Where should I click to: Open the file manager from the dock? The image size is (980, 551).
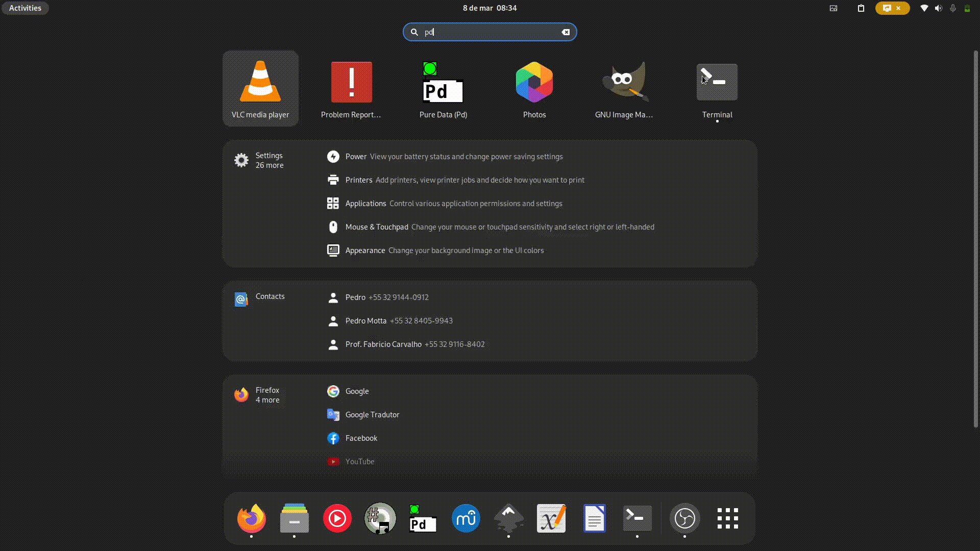coord(295,518)
